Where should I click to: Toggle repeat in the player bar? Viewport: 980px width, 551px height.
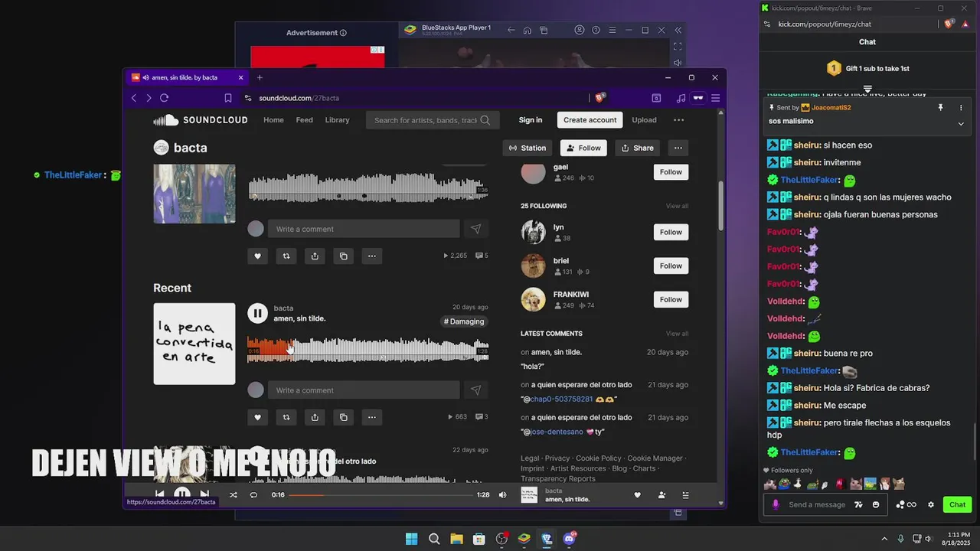tap(253, 495)
